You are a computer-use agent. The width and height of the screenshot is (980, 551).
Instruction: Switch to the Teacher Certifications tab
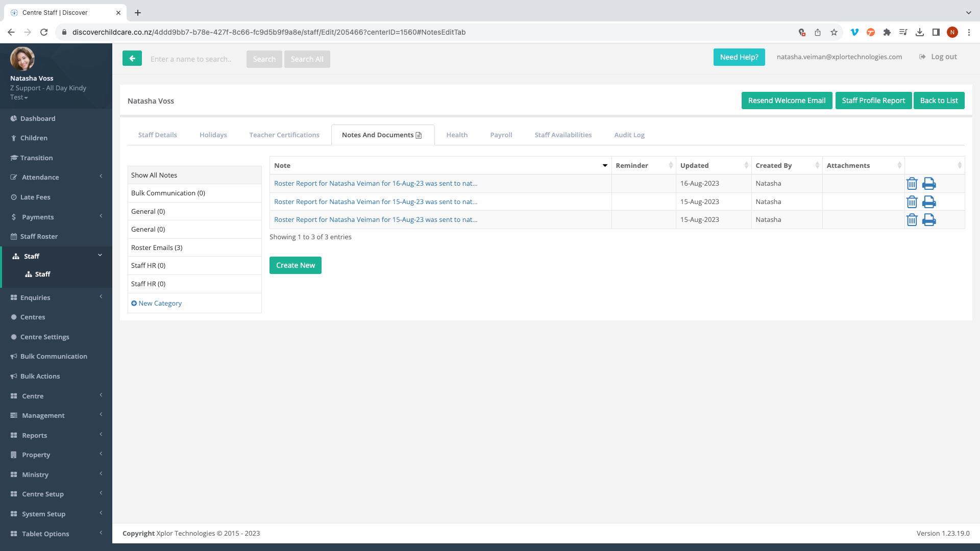tap(284, 135)
